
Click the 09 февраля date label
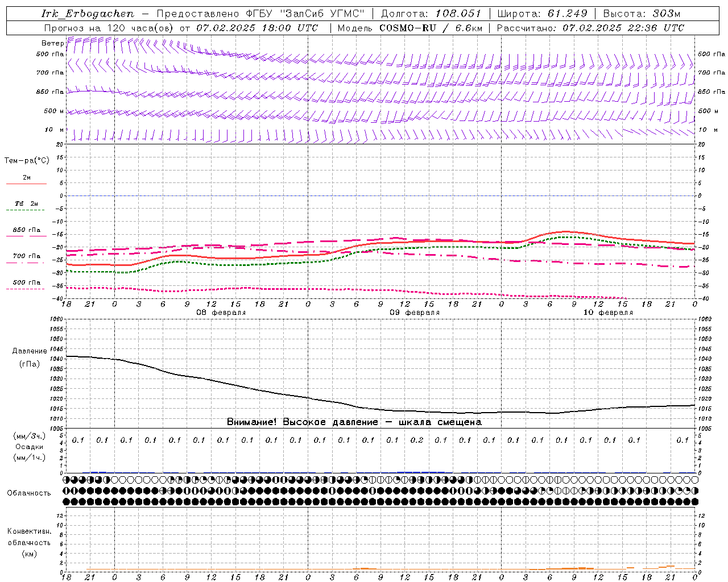coord(414,313)
